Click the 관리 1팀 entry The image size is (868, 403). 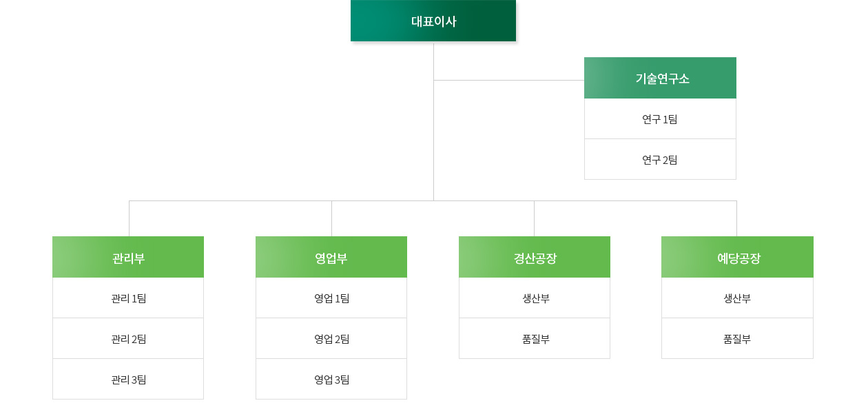coord(128,298)
